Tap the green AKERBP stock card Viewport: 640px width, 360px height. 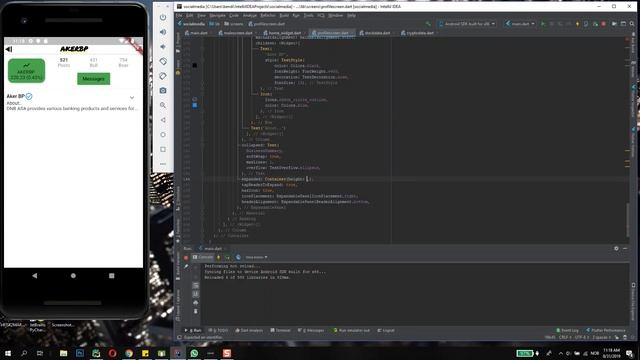(x=27, y=71)
